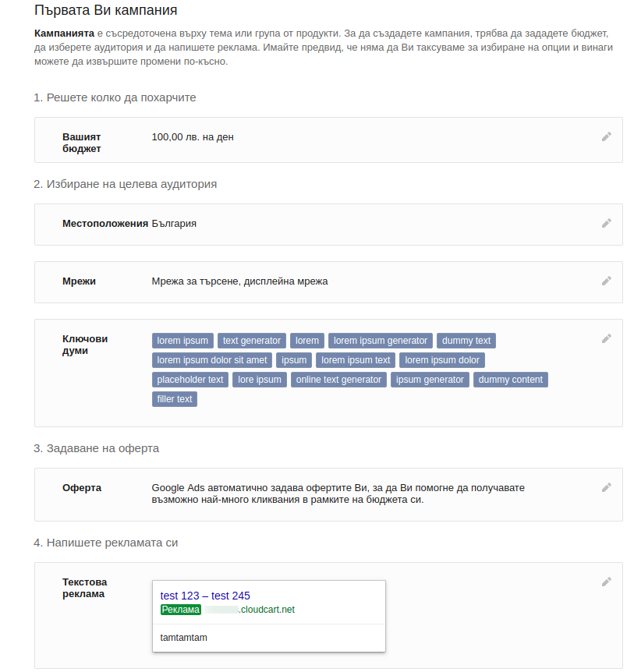Select the 'filler text' keyword tag
Image resolution: width=627 pixels, height=672 pixels.
(174, 399)
